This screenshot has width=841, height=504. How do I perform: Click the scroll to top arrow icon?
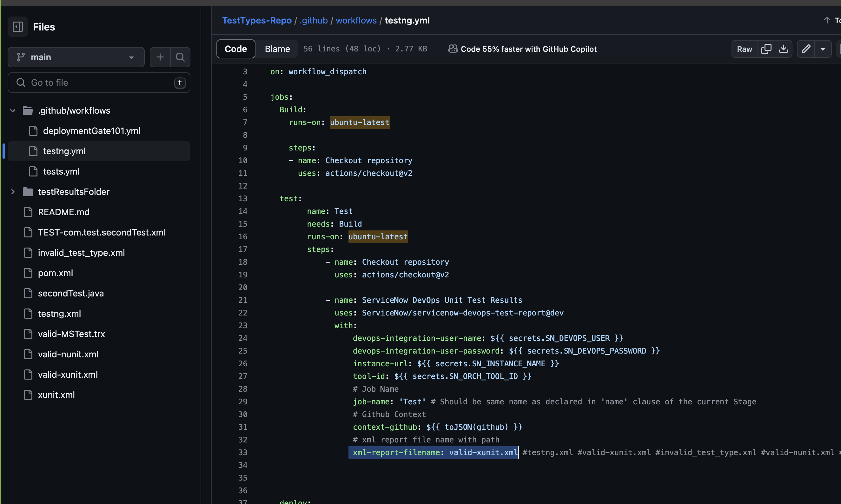point(827,20)
